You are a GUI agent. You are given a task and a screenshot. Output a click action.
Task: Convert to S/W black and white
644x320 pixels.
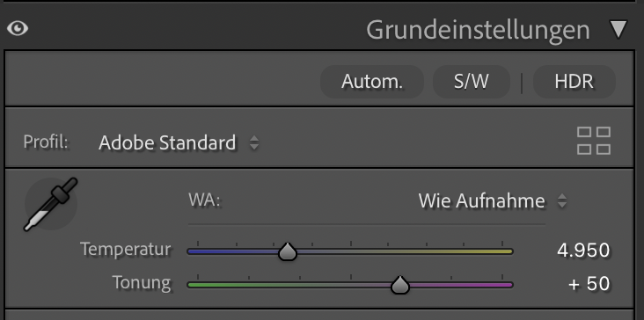(472, 82)
